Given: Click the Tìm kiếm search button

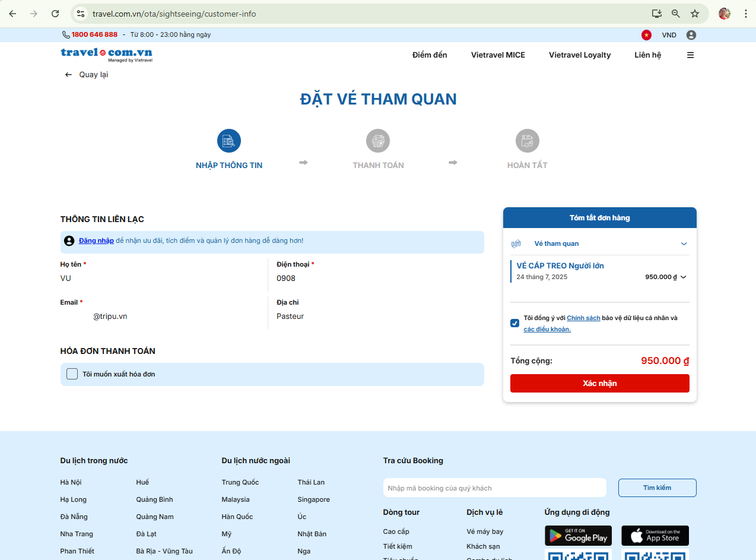Looking at the screenshot, I should point(657,488).
